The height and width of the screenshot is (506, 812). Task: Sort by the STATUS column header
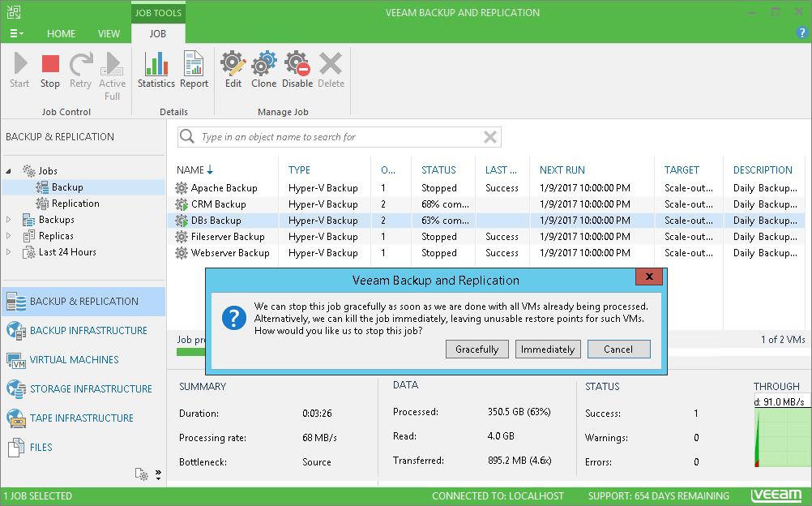[x=438, y=170]
